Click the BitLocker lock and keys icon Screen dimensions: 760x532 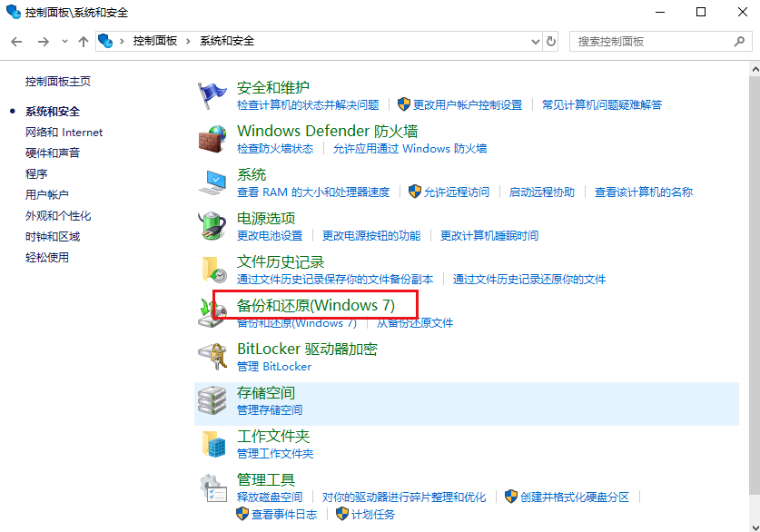point(212,357)
